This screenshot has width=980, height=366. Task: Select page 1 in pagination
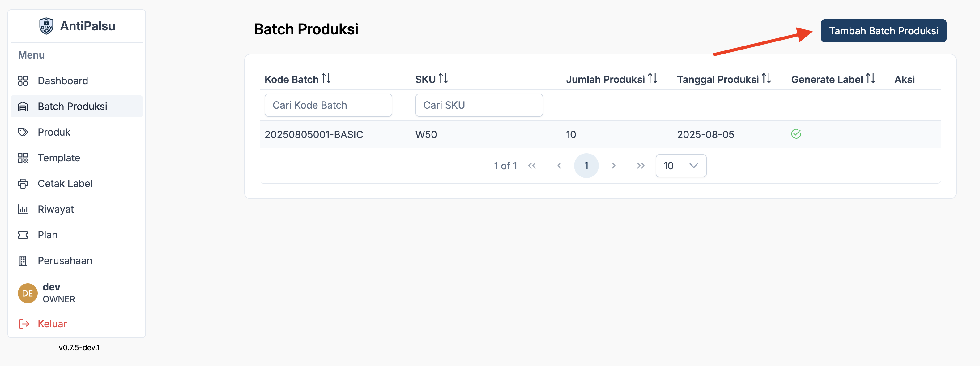tap(586, 166)
